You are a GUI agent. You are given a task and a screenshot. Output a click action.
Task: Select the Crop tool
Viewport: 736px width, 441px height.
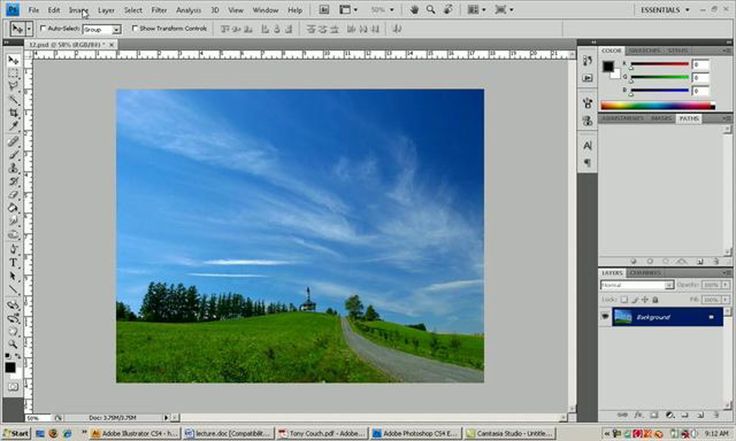[14, 114]
